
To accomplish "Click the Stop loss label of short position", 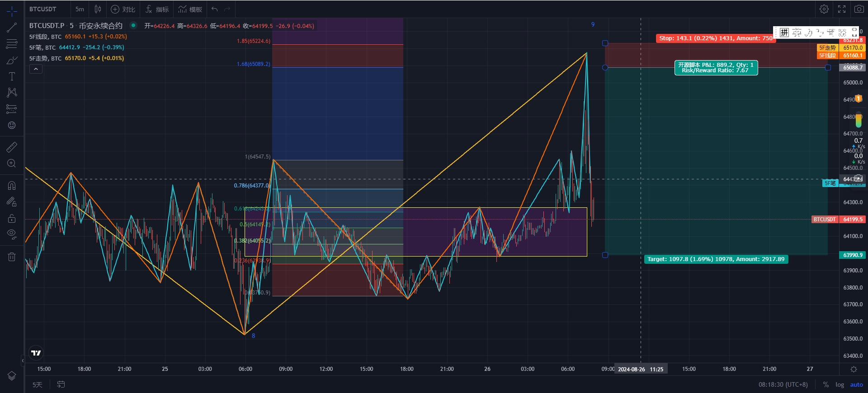I will (x=716, y=38).
